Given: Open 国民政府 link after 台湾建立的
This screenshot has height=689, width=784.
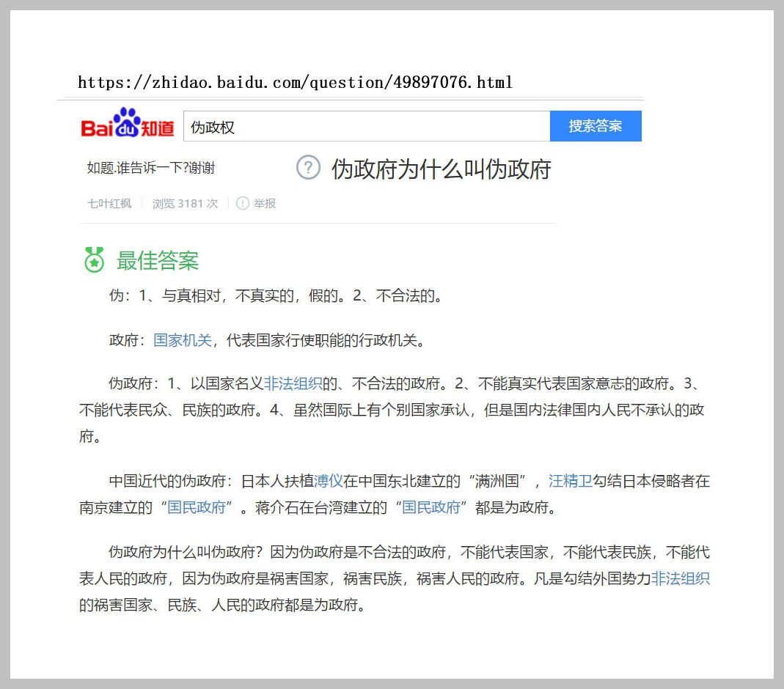Looking at the screenshot, I should [431, 508].
